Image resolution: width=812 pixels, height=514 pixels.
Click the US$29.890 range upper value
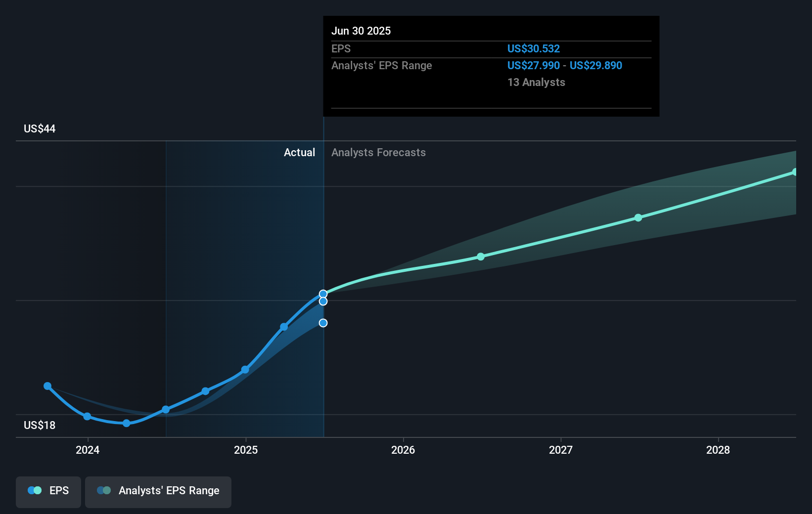[596, 65]
